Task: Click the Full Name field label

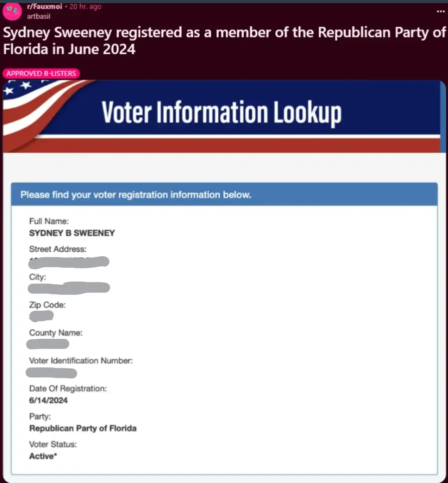Action: [x=49, y=221]
